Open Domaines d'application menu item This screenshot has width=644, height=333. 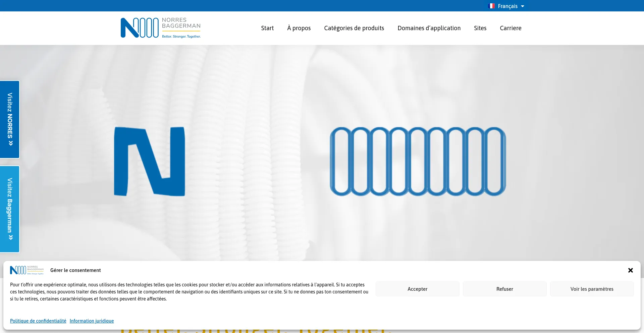[x=429, y=28]
